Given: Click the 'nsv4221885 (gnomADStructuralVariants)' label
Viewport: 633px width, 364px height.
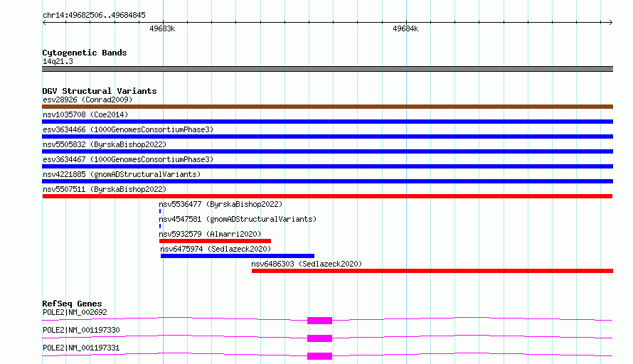Looking at the screenshot, I should 122,174.
